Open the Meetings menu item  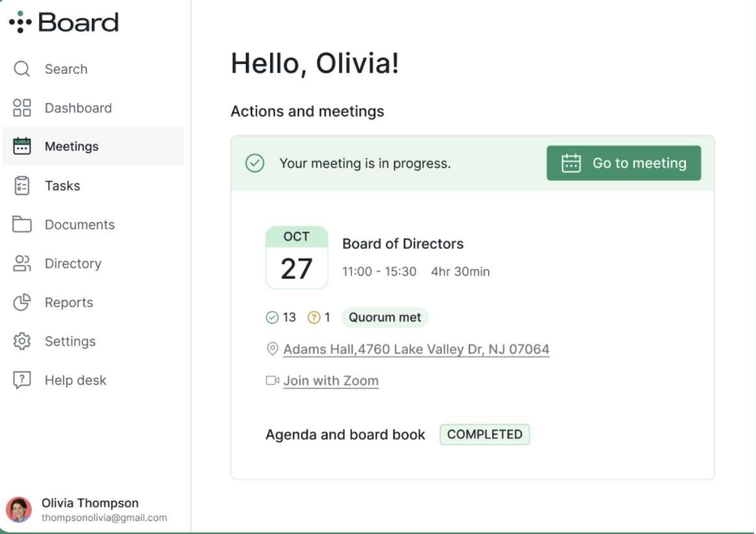(x=71, y=146)
